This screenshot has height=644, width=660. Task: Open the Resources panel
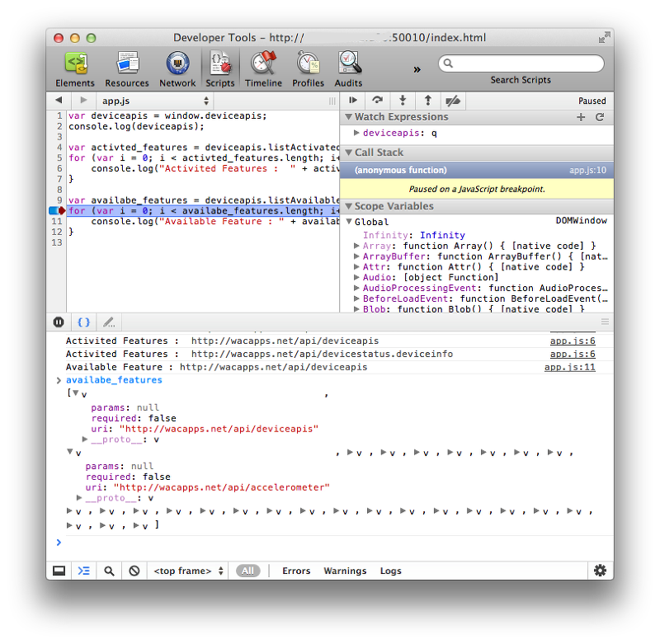pos(127,69)
